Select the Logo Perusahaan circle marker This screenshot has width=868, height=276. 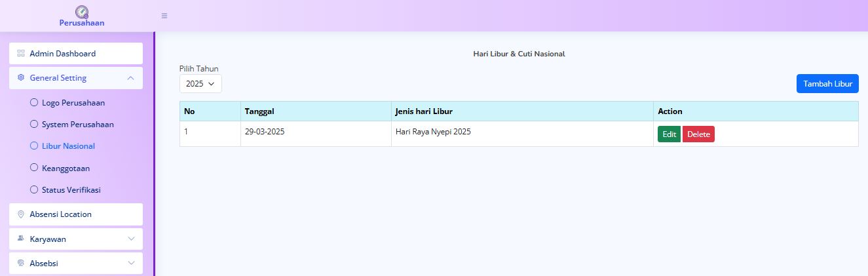(x=35, y=103)
